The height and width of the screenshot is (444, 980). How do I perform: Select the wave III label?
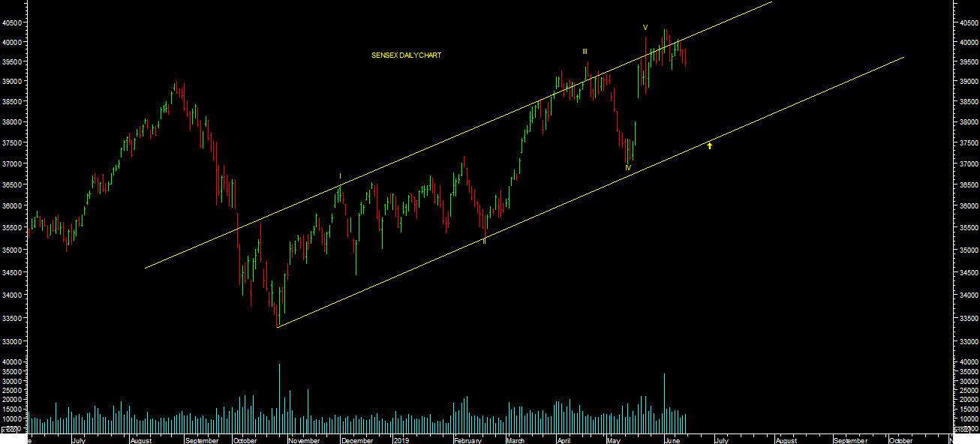coord(585,52)
